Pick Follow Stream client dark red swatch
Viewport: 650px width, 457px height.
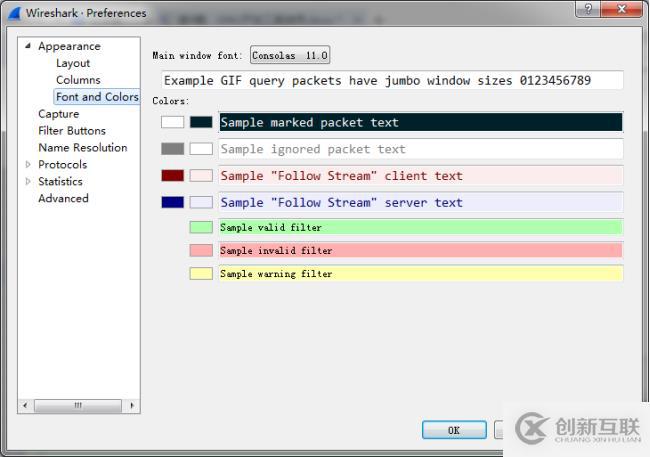click(172, 175)
